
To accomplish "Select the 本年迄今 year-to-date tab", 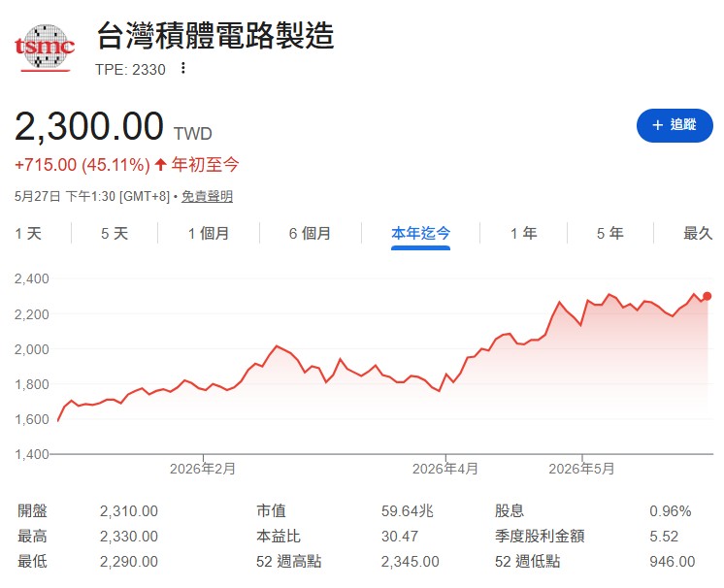I will coord(420,234).
